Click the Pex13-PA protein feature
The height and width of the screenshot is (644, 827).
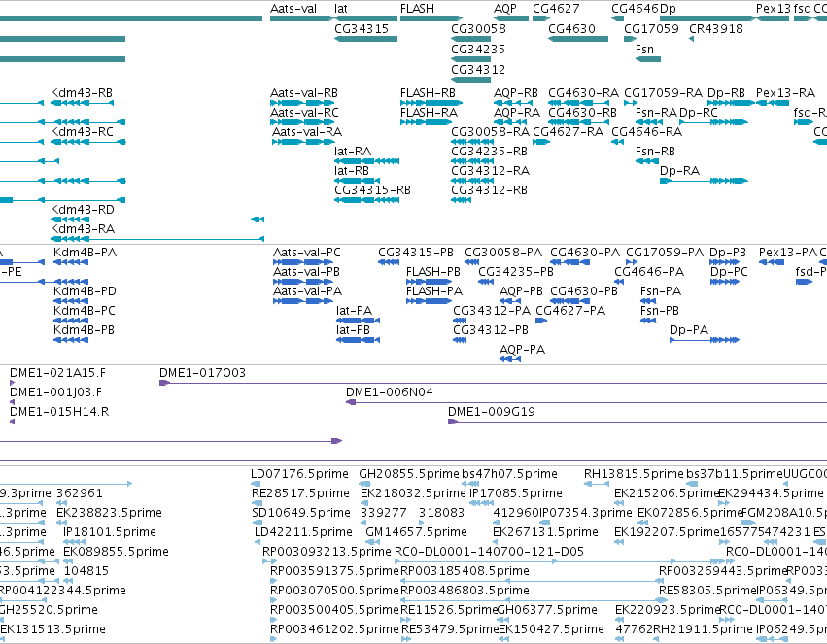(772, 262)
